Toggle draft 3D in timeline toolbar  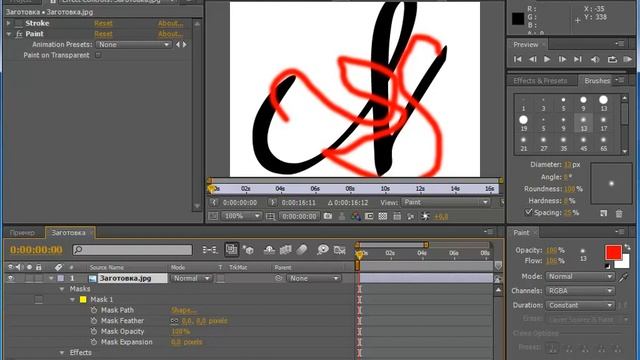248,249
